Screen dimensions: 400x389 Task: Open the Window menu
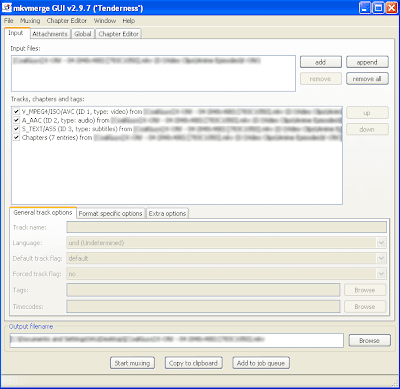click(105, 21)
